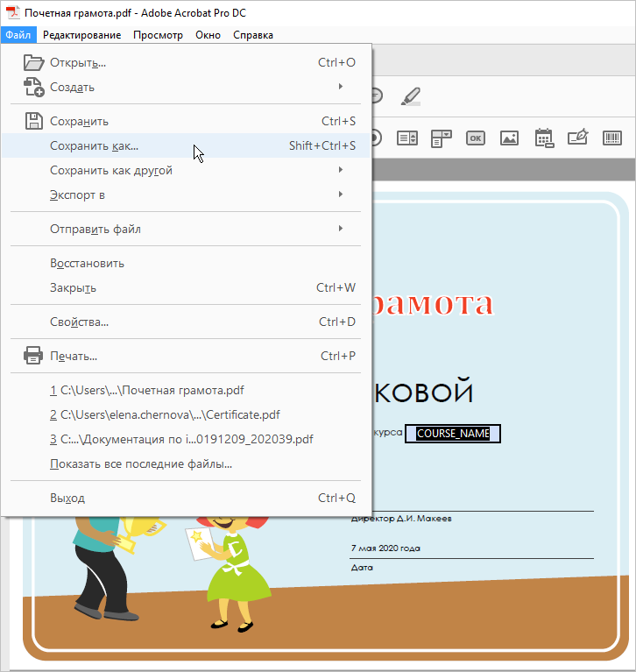Open the Справка menu
The height and width of the screenshot is (672, 636).
(x=253, y=35)
